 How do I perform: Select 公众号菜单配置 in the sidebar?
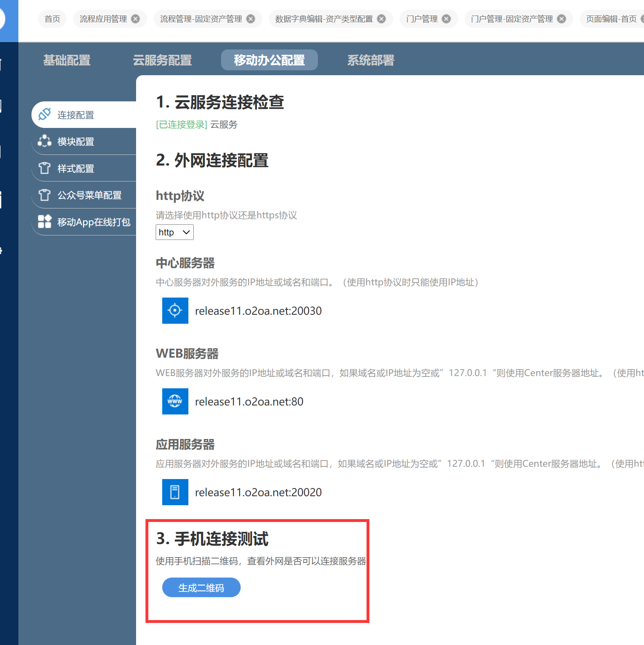point(84,195)
